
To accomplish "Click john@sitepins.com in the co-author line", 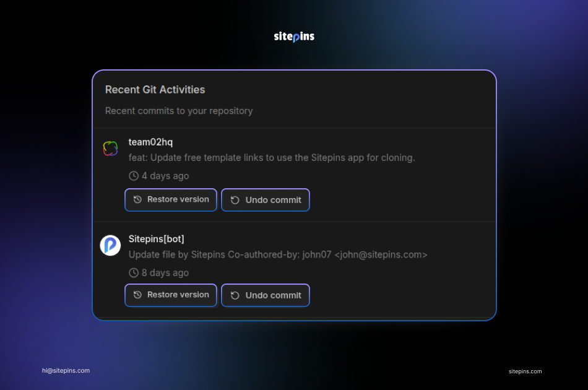I will 381,254.
